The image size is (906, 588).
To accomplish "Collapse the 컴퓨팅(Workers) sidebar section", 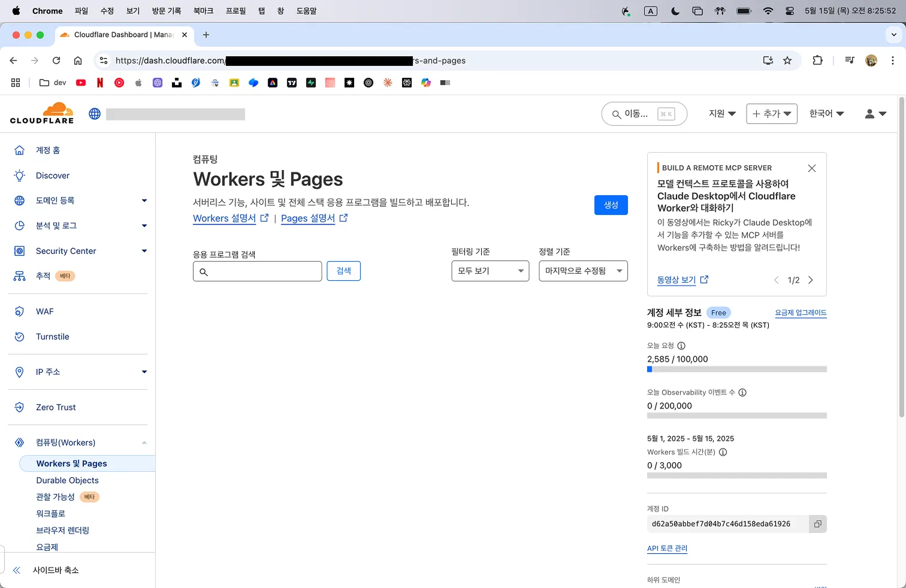I will [x=144, y=442].
